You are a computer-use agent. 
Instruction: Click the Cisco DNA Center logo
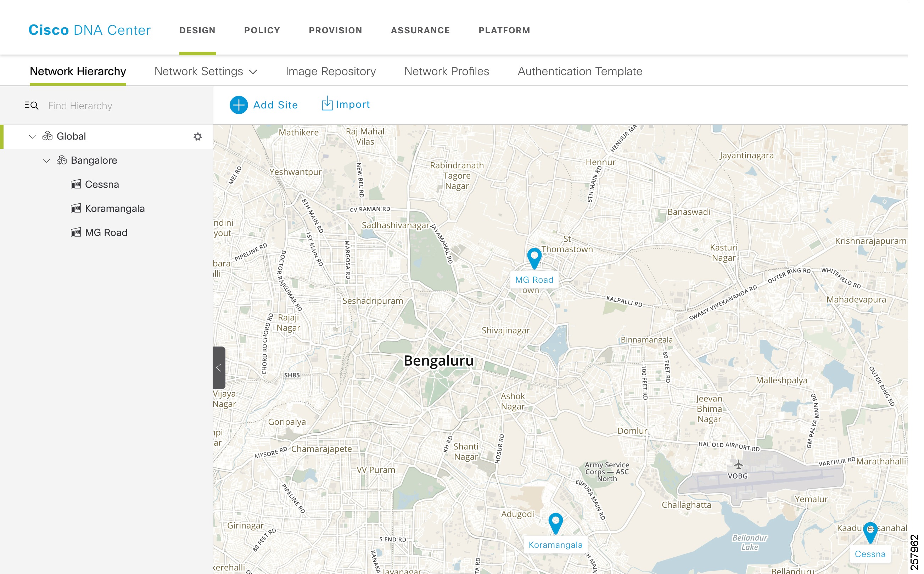point(90,30)
